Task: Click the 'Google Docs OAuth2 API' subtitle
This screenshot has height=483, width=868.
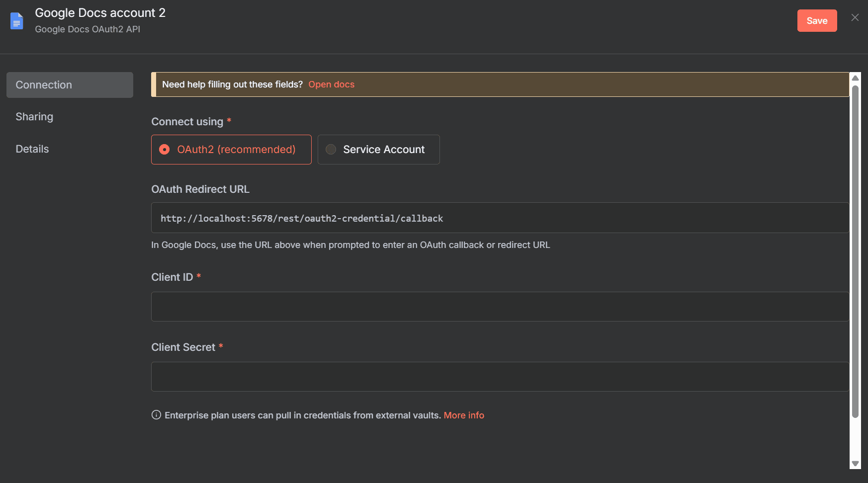Action: point(87,29)
